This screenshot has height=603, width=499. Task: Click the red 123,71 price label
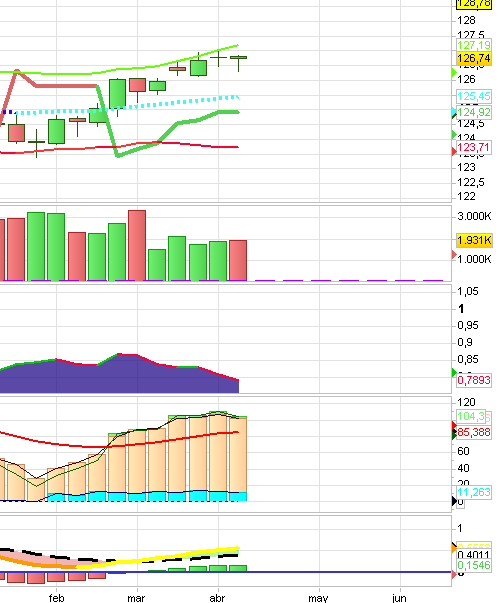pos(473,147)
